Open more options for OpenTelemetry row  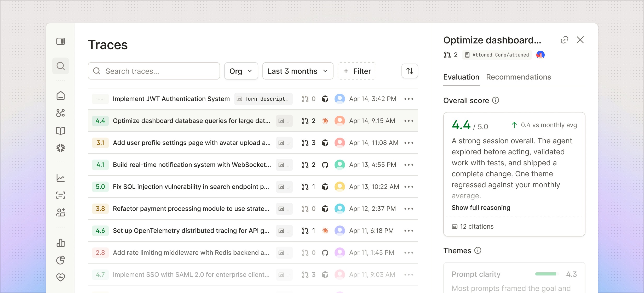click(x=409, y=231)
